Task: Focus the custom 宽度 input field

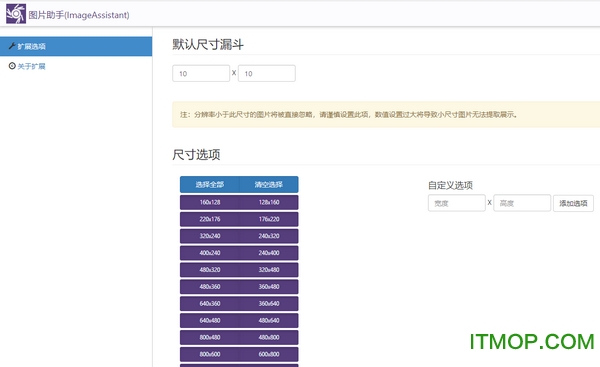Action: pyautogui.click(x=457, y=203)
